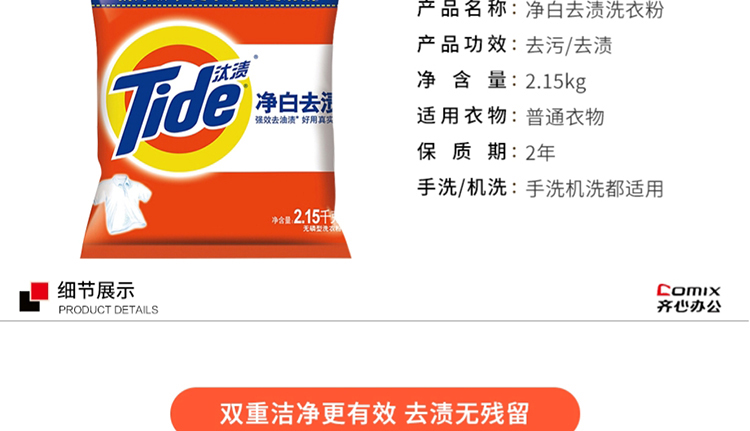Click the red and black squares section icon
Image resolution: width=750 pixels, height=431 pixels.
33,297
